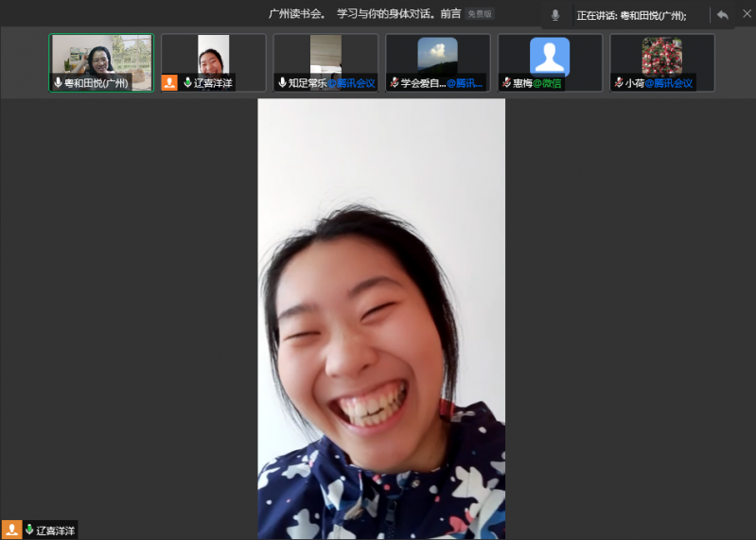Screen dimensions: 756x540
Task: Click the muted mic icon on the 小荷 thumbnail
Action: [x=619, y=83]
